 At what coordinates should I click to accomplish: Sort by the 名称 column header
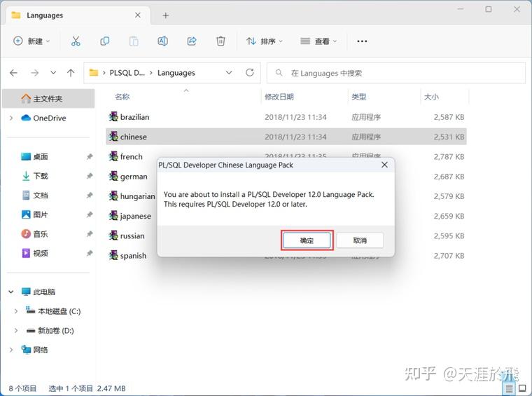tap(122, 97)
